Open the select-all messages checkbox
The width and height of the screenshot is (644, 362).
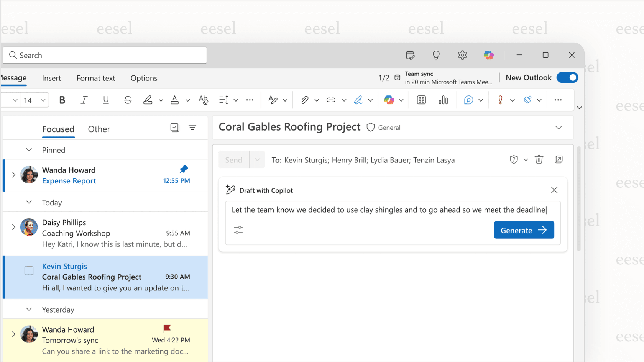click(x=175, y=128)
